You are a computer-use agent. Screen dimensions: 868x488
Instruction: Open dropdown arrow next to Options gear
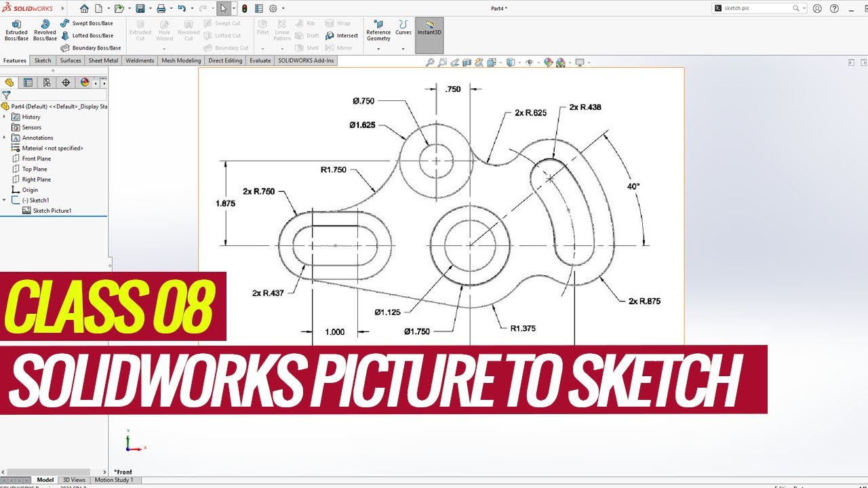click(x=283, y=9)
